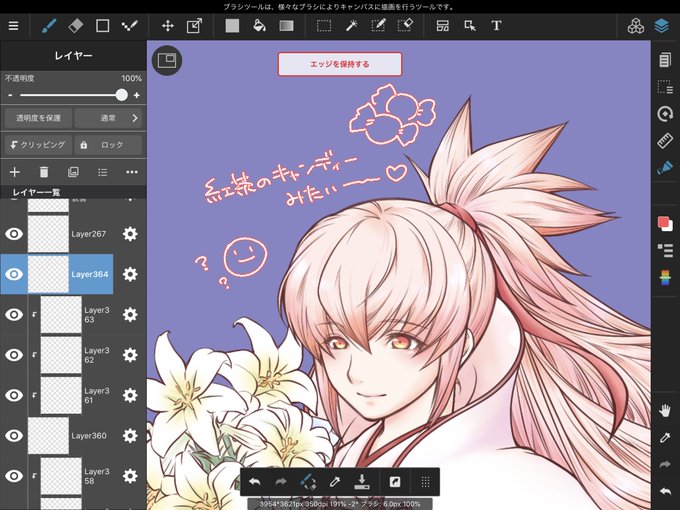Toggle the 透明度を保護 option
The width and height of the screenshot is (680, 510).
(38, 118)
